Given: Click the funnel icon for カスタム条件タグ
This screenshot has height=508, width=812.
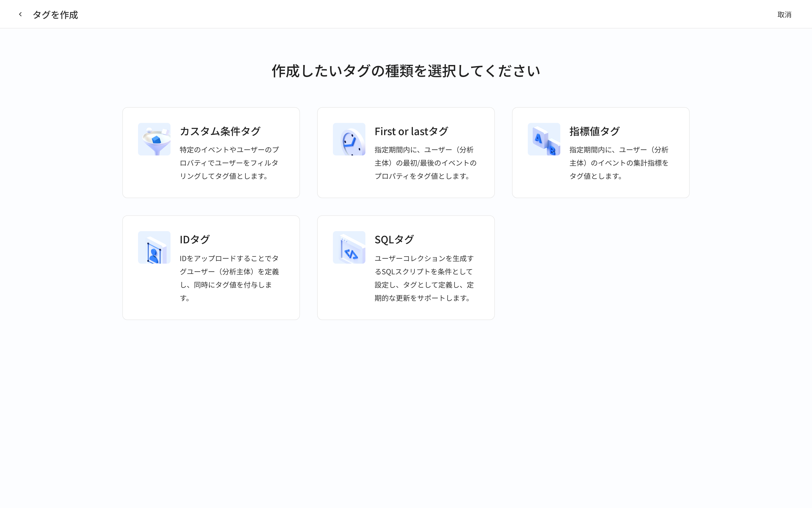Looking at the screenshot, I should pyautogui.click(x=154, y=139).
